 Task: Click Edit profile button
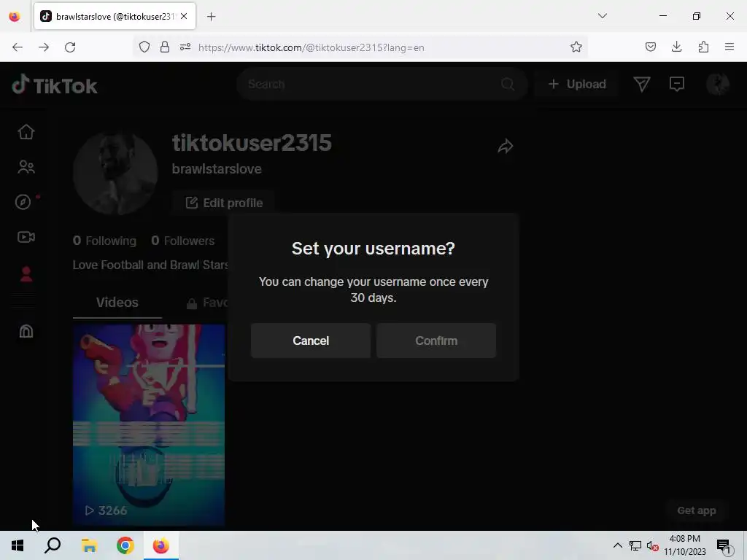224,203
